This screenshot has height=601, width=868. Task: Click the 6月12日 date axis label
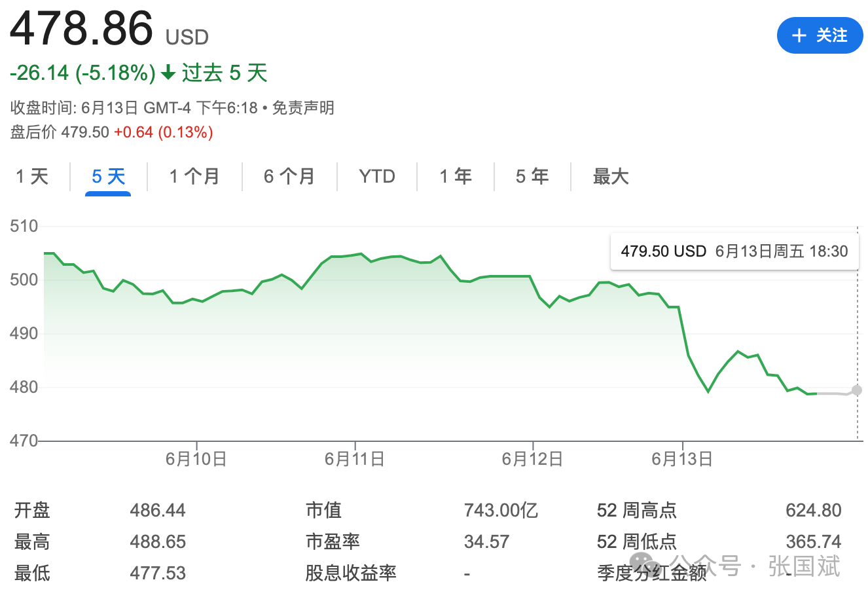(x=532, y=459)
